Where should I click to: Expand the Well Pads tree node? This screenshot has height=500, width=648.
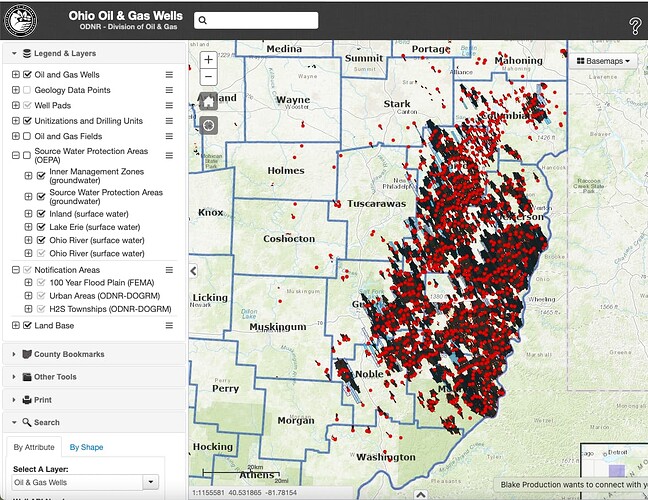(16, 105)
